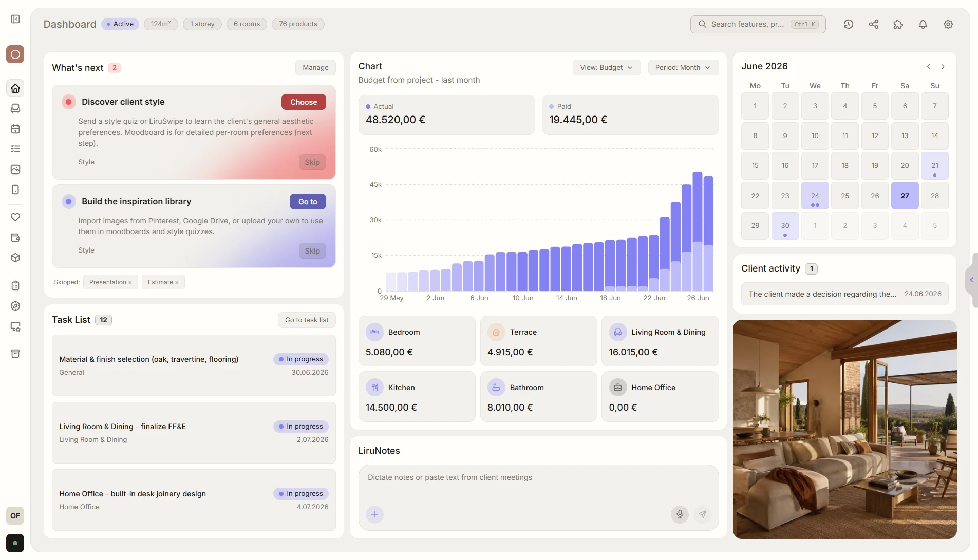Click the Go to task list button
This screenshot has width=978, height=560.
pos(307,320)
